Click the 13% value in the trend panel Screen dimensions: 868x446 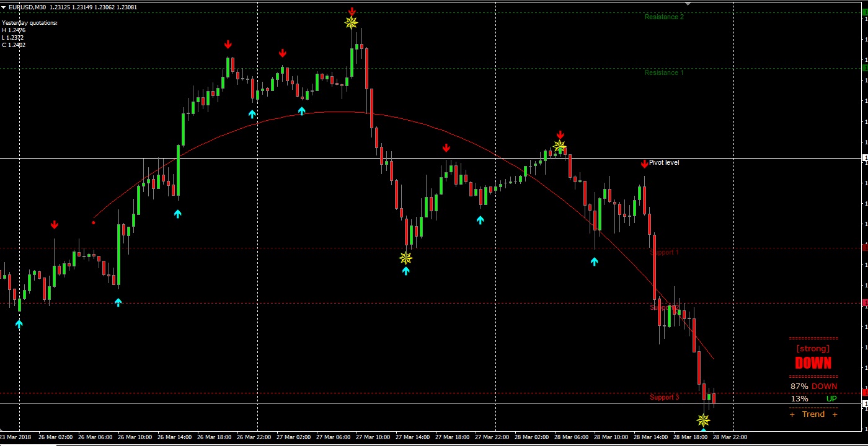tap(799, 399)
